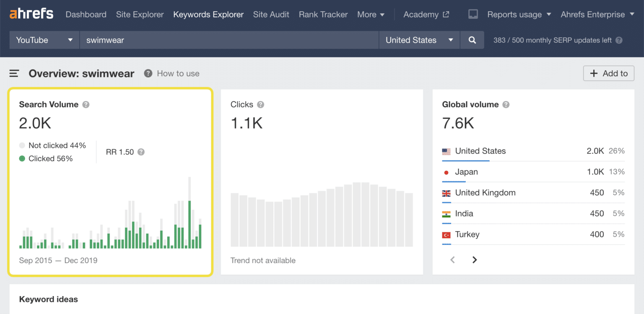Open the YouTube search engine selector
The height and width of the screenshot is (314, 644).
coord(44,40)
